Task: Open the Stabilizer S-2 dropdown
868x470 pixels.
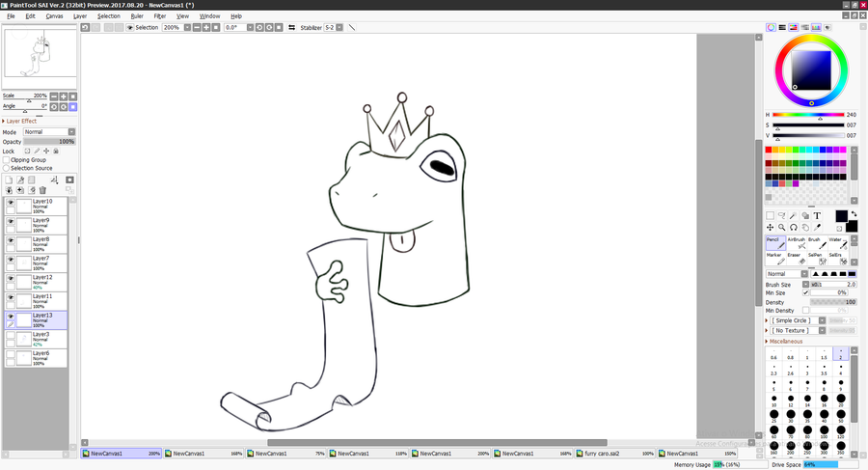Action: pyautogui.click(x=334, y=27)
